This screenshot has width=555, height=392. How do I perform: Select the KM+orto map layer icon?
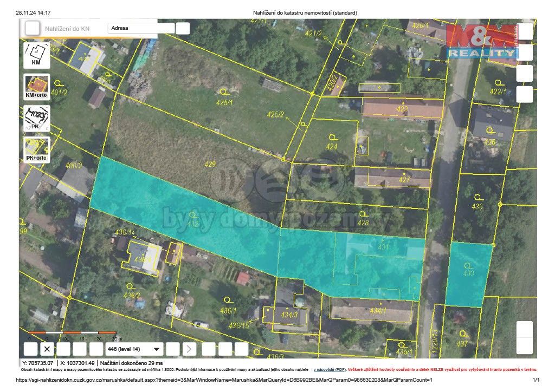tap(37, 87)
